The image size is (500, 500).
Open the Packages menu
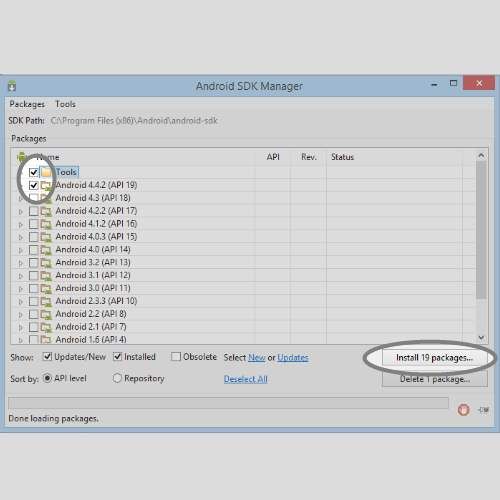[x=27, y=104]
